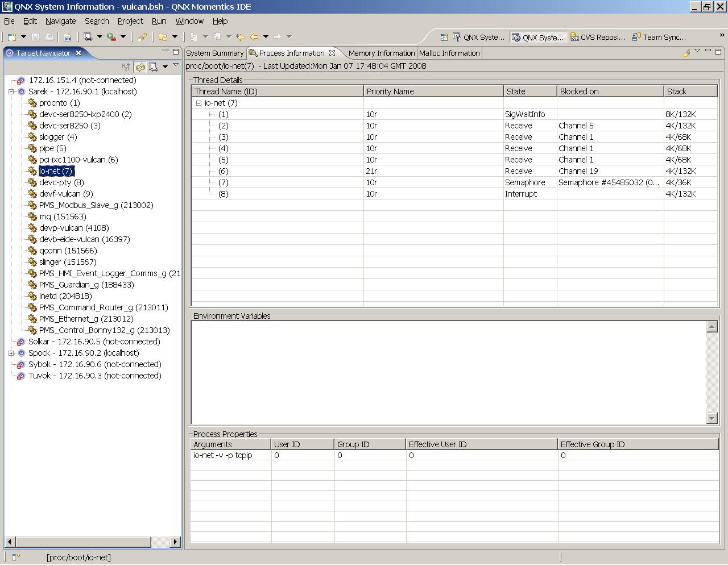Maximize the Target Navigator panel

[x=176, y=51]
